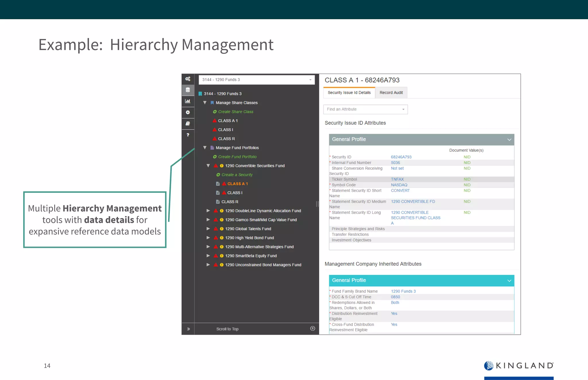The height and width of the screenshot is (380, 588).
Task: Click the gears icon in left sidebar
Action: [188, 79]
